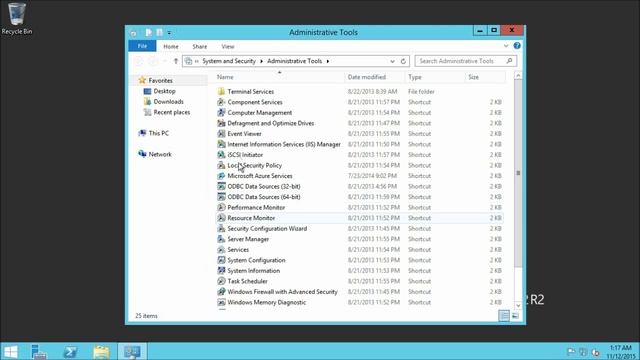Switch to the View ribbon tab
Viewport: 640px width, 360px height.
[x=228, y=47]
